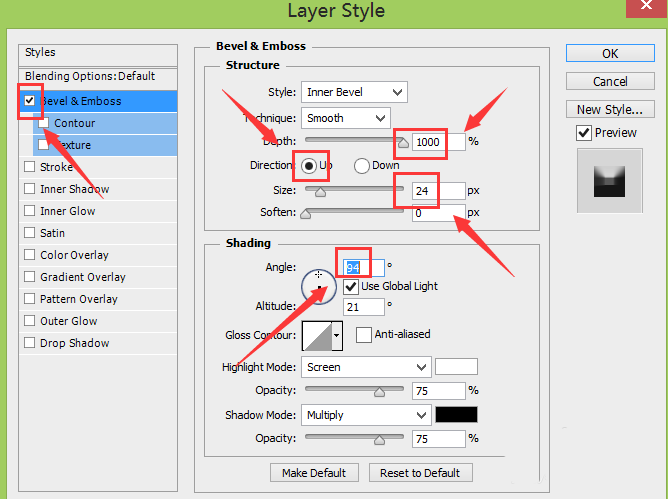Screen dimensions: 668x499
Task: Enable the Satin checkbox
Action: [x=29, y=233]
